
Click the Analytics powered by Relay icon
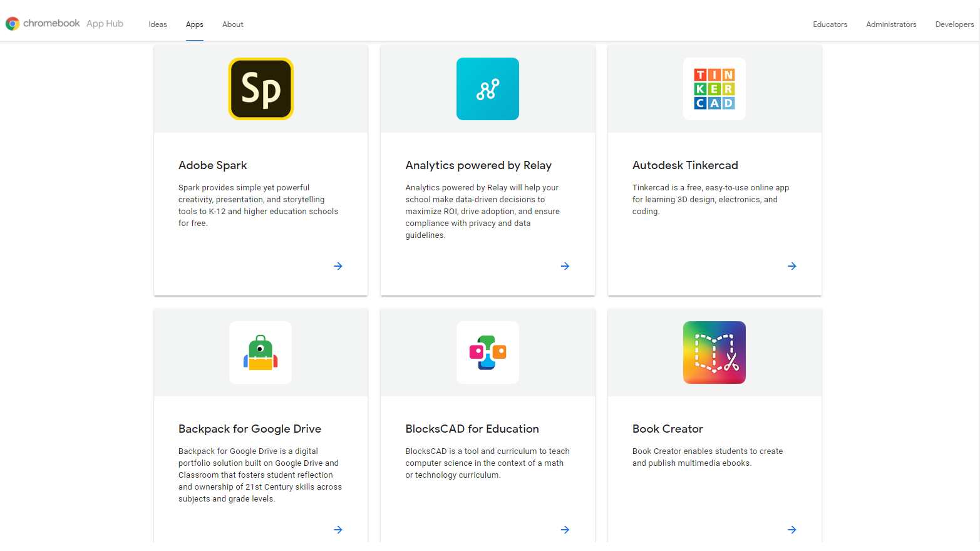pyautogui.click(x=487, y=89)
